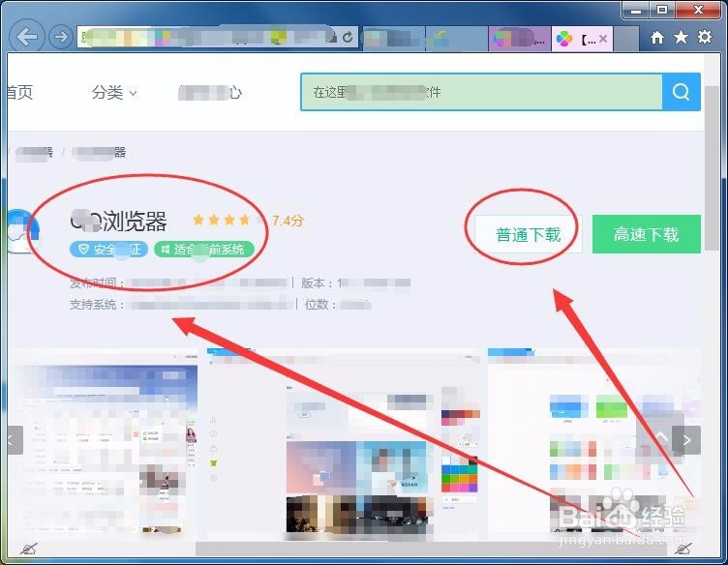Click the site search input field
The width and height of the screenshot is (728, 565).
coord(481,92)
